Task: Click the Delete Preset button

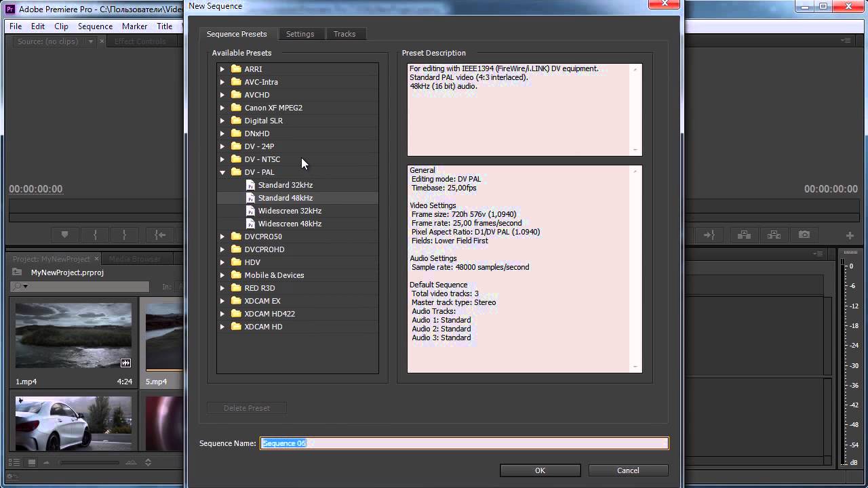Action: (247, 408)
